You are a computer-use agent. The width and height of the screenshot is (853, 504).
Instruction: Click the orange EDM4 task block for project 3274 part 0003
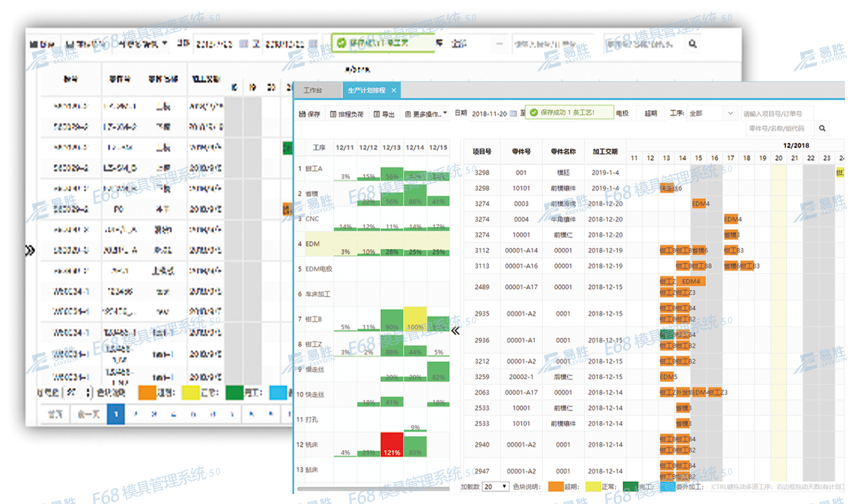point(699,204)
